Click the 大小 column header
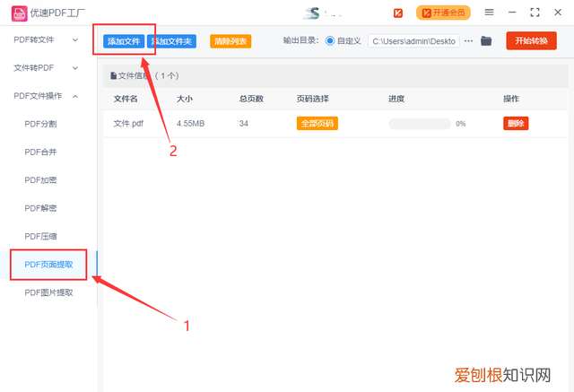Image resolution: width=574 pixels, height=392 pixels. click(x=185, y=99)
